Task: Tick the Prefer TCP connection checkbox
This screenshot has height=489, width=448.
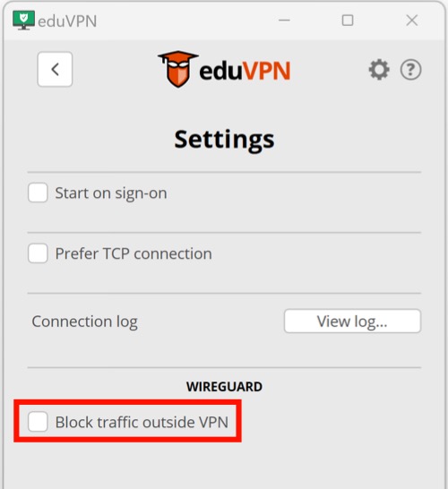Action: (x=38, y=253)
